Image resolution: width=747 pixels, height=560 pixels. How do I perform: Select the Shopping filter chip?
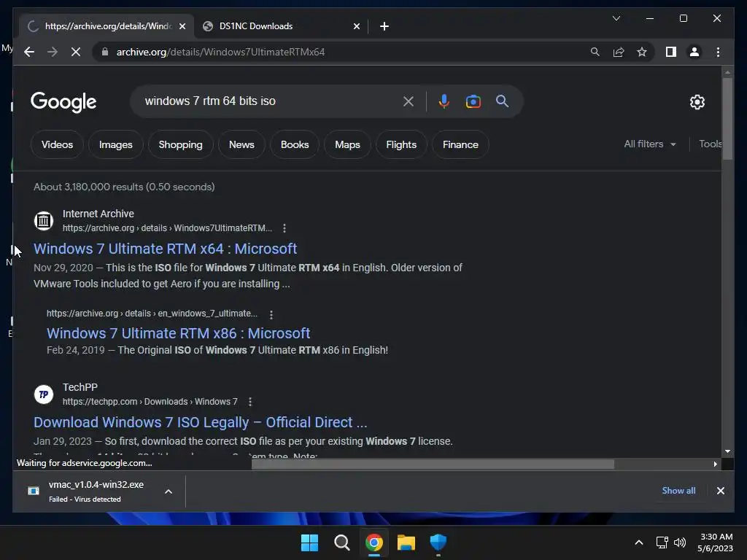click(x=181, y=144)
